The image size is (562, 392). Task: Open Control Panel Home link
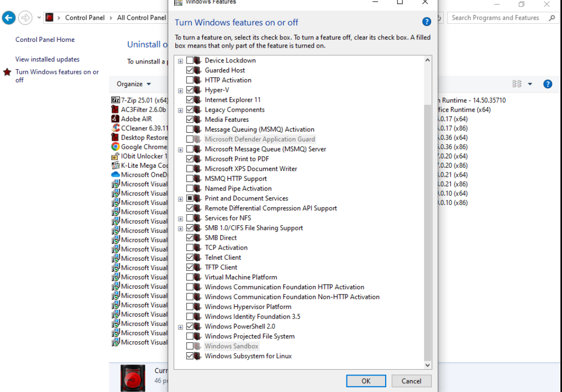coord(45,40)
